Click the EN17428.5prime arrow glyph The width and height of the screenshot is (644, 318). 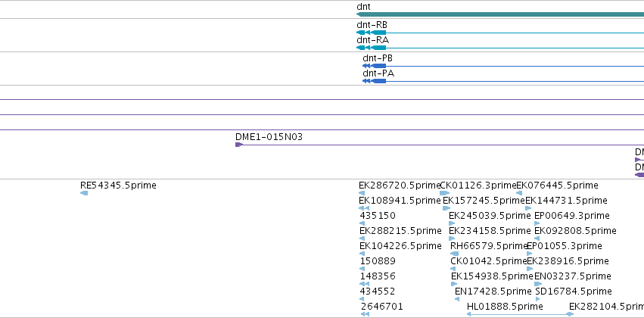pyautogui.click(x=457, y=300)
